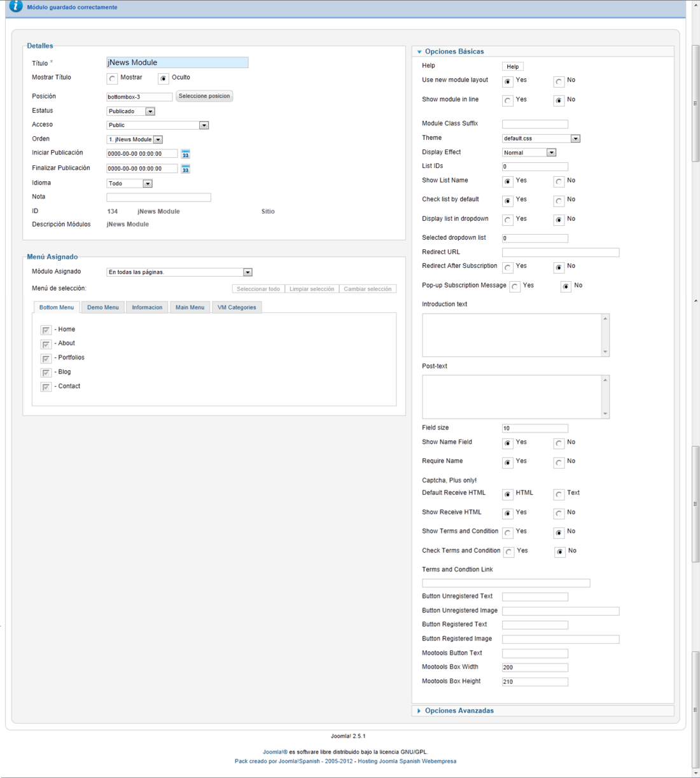Click the Seleccionar todo button
Screen dimensions: 700x778
pos(258,289)
